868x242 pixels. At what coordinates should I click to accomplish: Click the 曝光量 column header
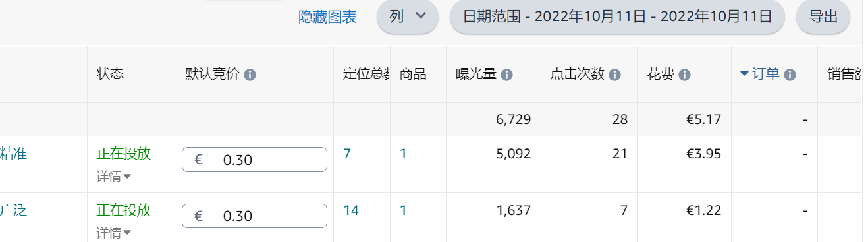[x=476, y=75]
